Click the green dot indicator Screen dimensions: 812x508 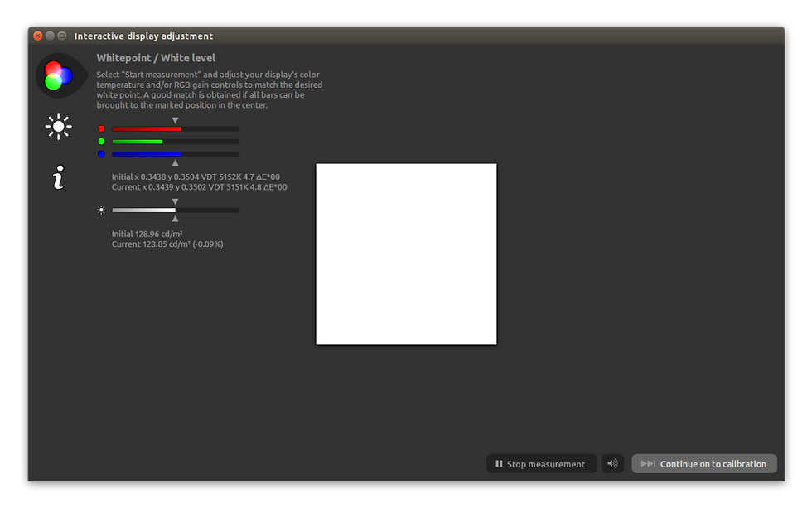(x=101, y=142)
